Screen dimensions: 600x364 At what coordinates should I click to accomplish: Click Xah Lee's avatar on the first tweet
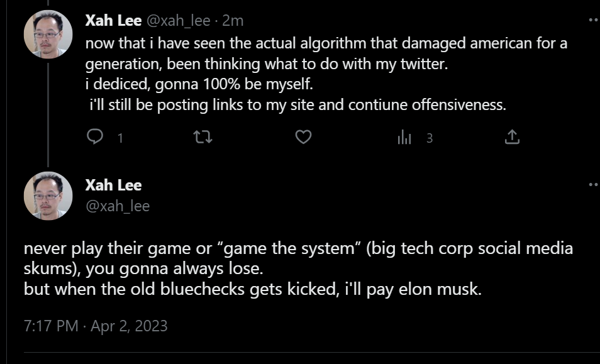click(x=48, y=34)
